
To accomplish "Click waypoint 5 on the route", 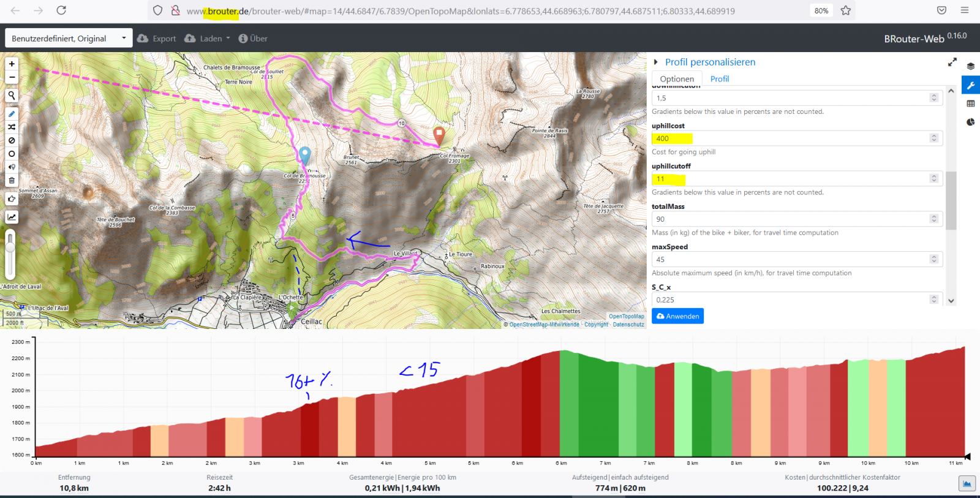I will (293, 216).
